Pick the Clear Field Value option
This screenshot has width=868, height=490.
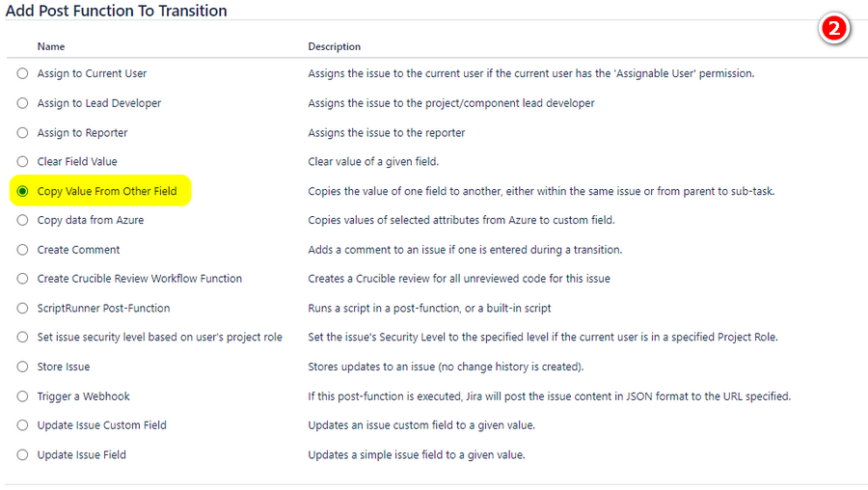(x=22, y=162)
